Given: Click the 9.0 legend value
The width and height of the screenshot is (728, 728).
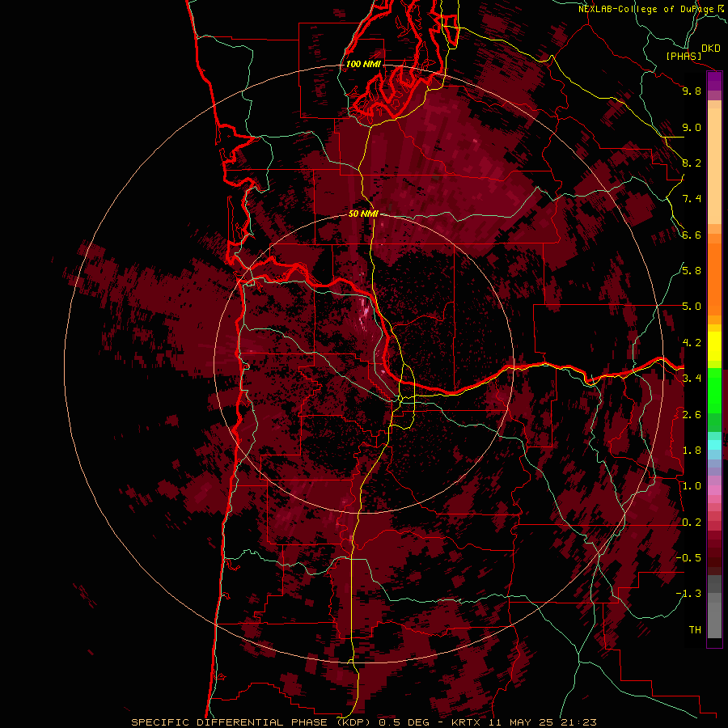Looking at the screenshot, I should pyautogui.click(x=692, y=127).
